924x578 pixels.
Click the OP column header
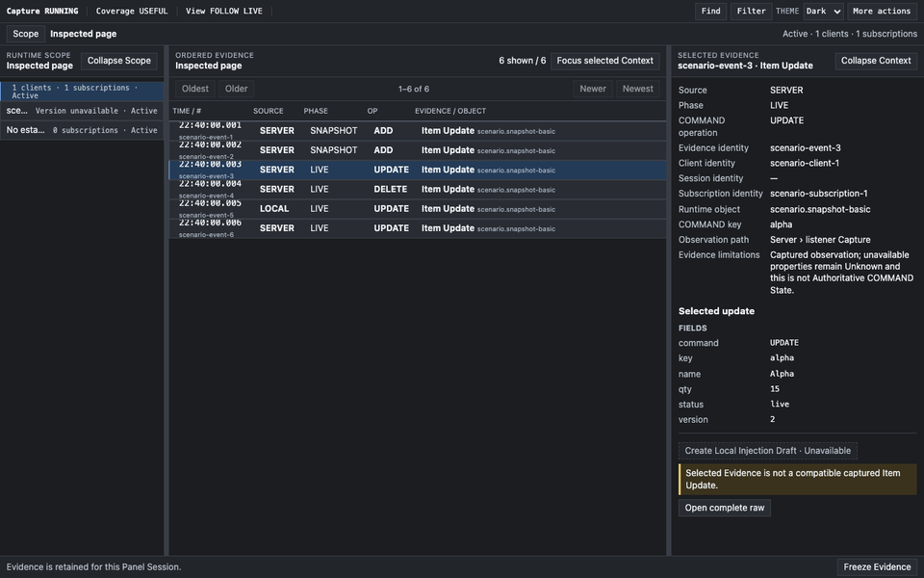(372, 111)
